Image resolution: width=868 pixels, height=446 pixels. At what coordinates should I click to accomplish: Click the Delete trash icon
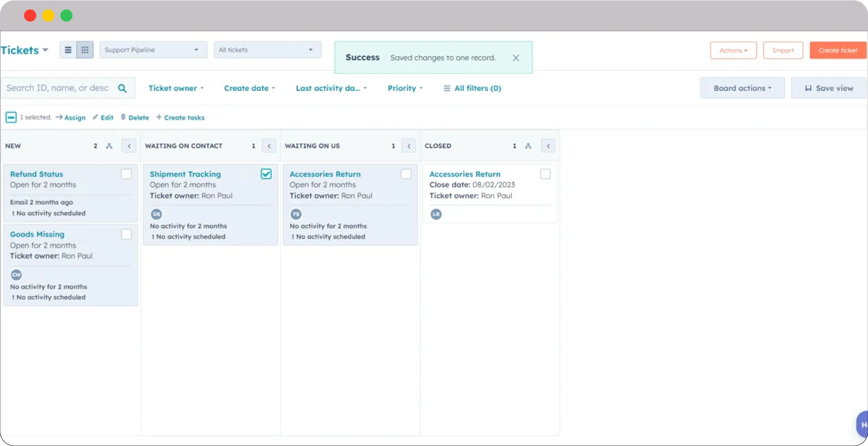click(x=123, y=117)
